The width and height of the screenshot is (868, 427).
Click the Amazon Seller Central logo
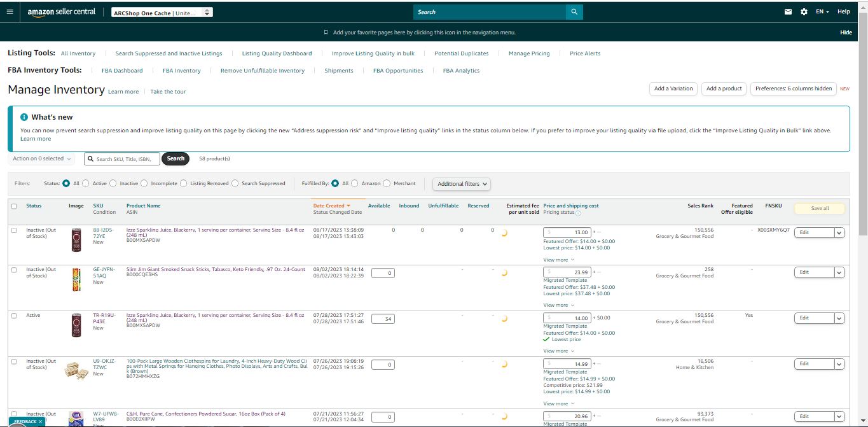61,12
